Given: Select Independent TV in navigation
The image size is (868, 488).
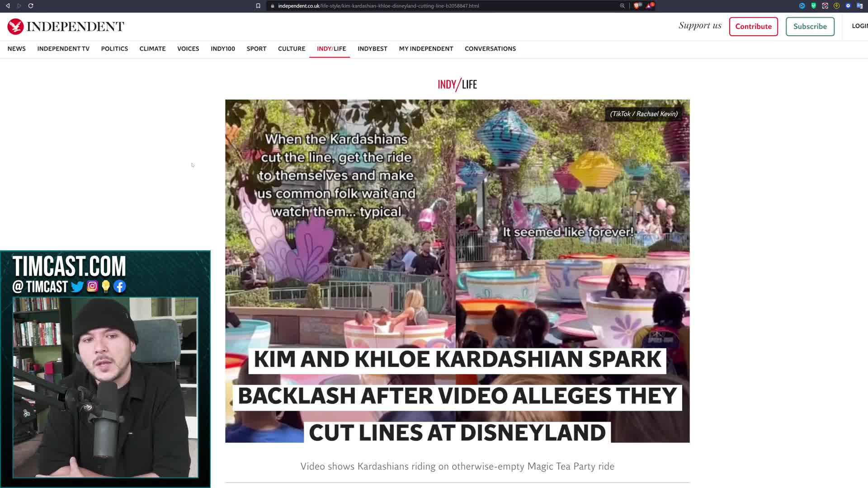Looking at the screenshot, I should [x=63, y=49].
